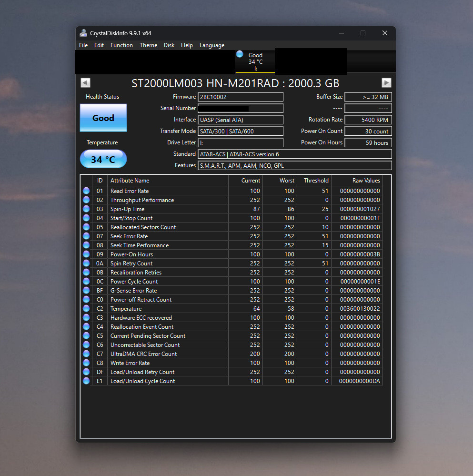Select raw value 003600130022 in Temperature row
The width and height of the screenshot is (473, 476).
360,309
